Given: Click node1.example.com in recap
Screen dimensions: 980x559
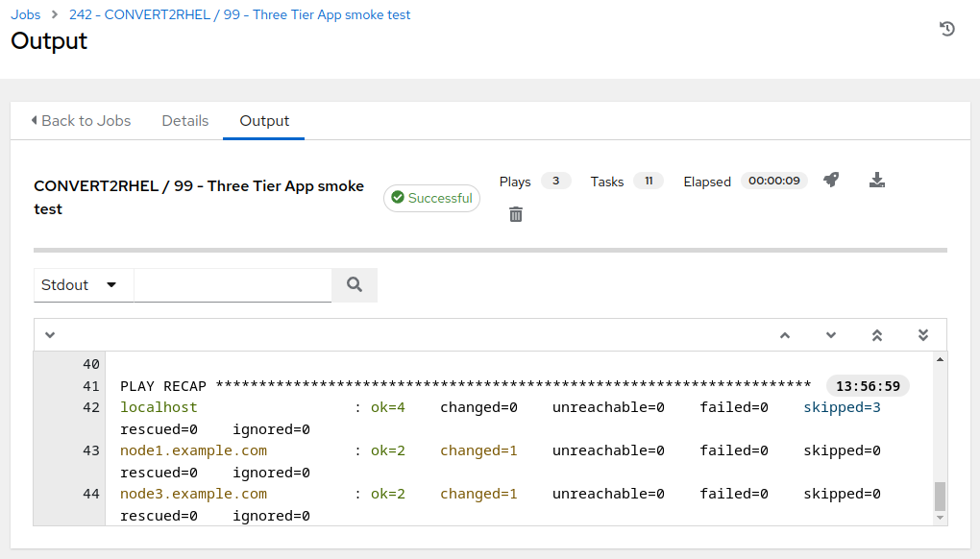Looking at the screenshot, I should coord(193,450).
